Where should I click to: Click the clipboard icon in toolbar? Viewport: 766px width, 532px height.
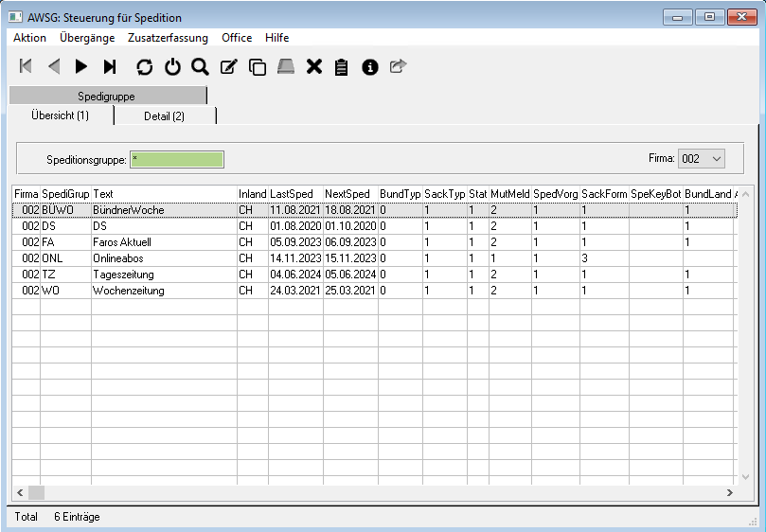coord(342,66)
